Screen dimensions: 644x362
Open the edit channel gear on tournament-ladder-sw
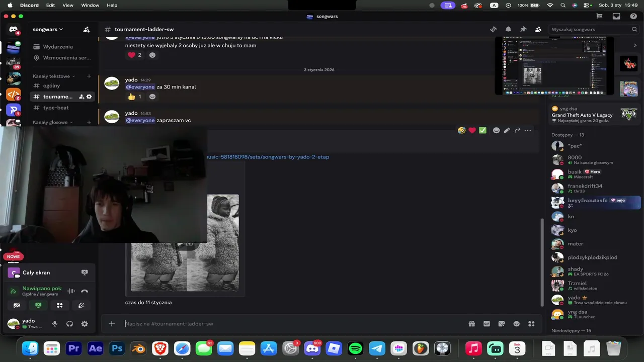point(89,97)
